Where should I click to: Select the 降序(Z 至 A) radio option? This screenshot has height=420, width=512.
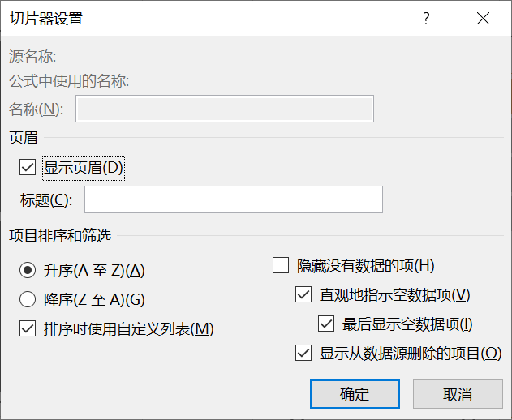(28, 299)
